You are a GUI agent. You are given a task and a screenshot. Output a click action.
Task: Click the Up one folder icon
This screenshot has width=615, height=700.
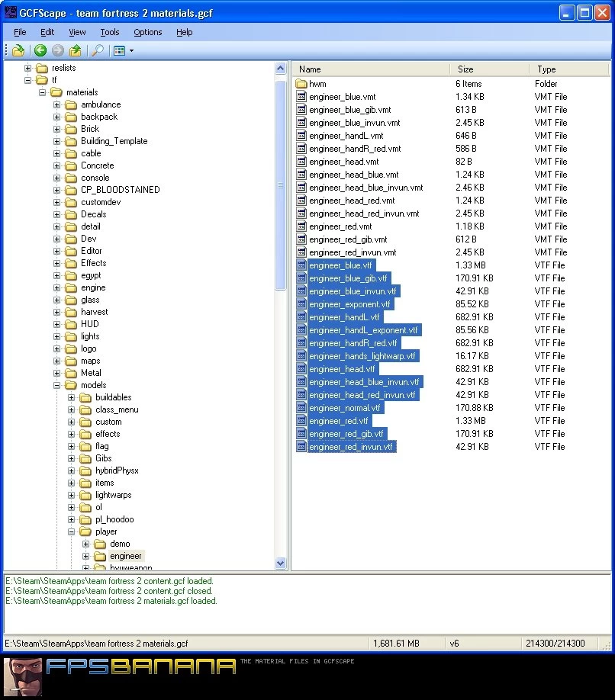(75, 50)
